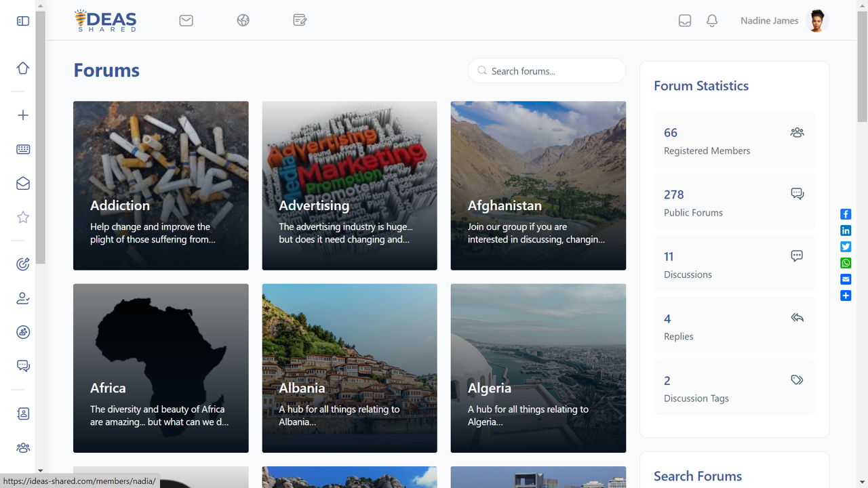This screenshot has width=868, height=488.
Task: Click the 11 Discussions stat
Action: point(734,264)
